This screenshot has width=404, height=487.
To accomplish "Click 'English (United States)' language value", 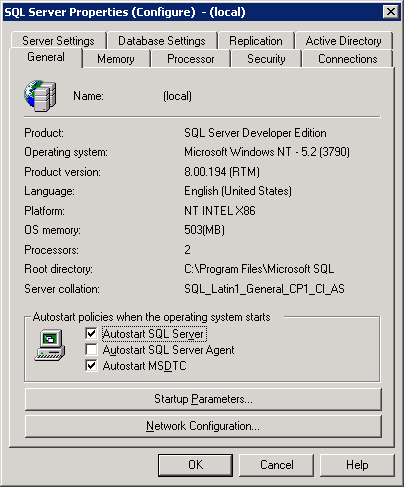I will pyautogui.click(x=238, y=191).
